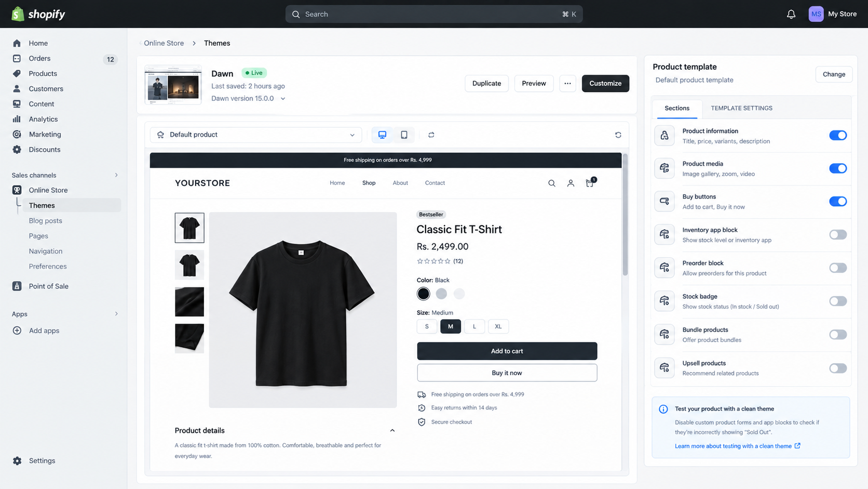Open the three-dot more actions button
Viewport: 868px width, 489px height.
tap(567, 83)
